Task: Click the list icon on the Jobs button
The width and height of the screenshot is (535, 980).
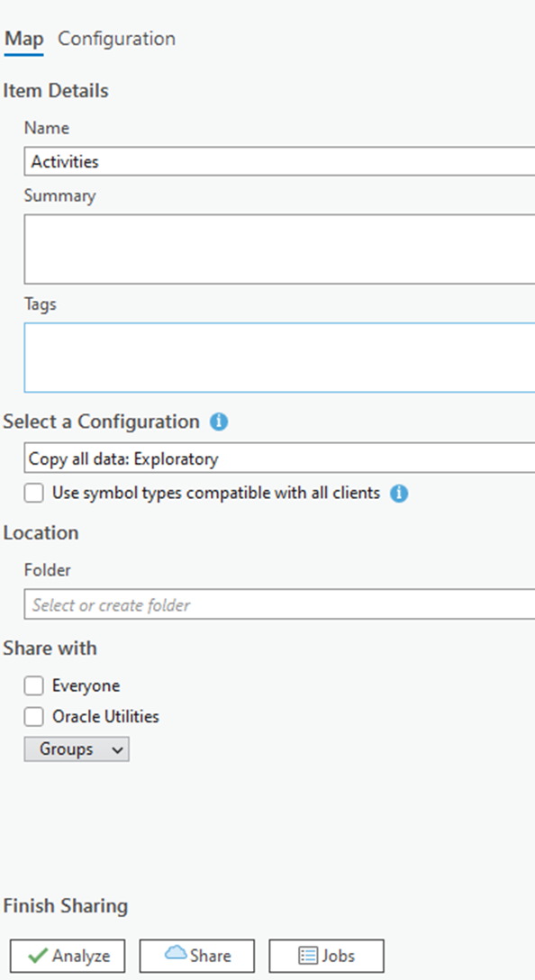Action: tap(308, 957)
